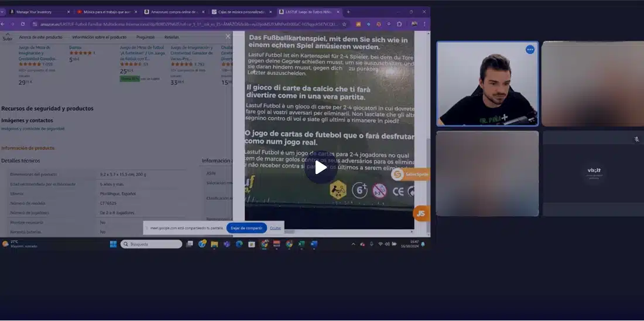Switch to the Amazon.es compra online tab
The width and height of the screenshot is (644, 321).
174,12
